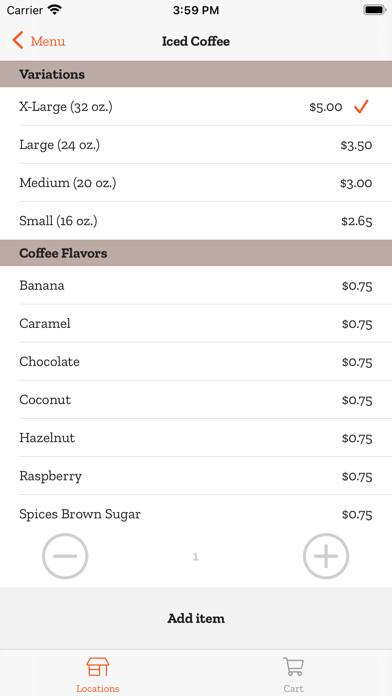Open the Locations store icon tab
Screen dimensions: 392x696
coord(98,667)
